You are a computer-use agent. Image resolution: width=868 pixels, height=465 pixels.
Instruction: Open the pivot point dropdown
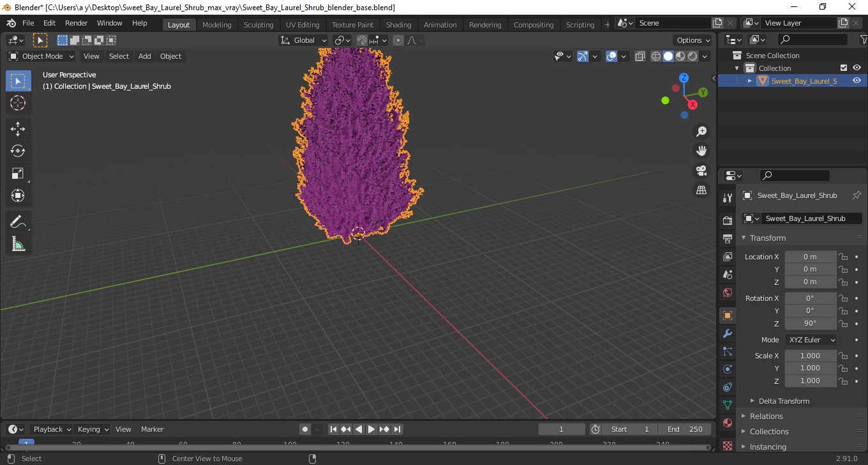coord(343,40)
